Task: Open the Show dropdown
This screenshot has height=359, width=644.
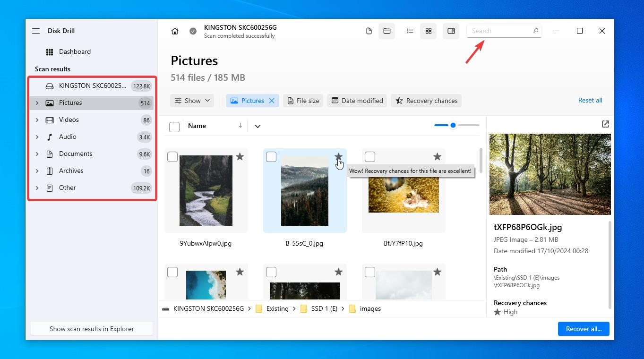Action: tap(192, 101)
